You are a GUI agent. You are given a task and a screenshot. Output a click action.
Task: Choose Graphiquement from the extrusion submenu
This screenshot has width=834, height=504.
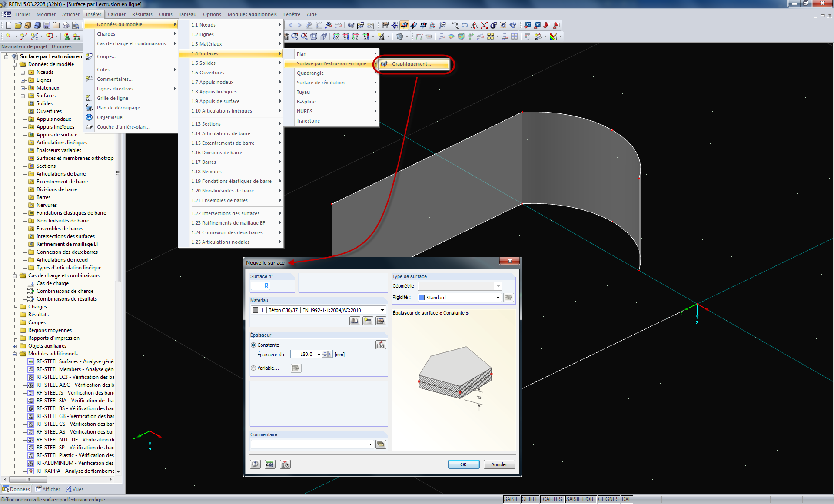pyautogui.click(x=411, y=64)
